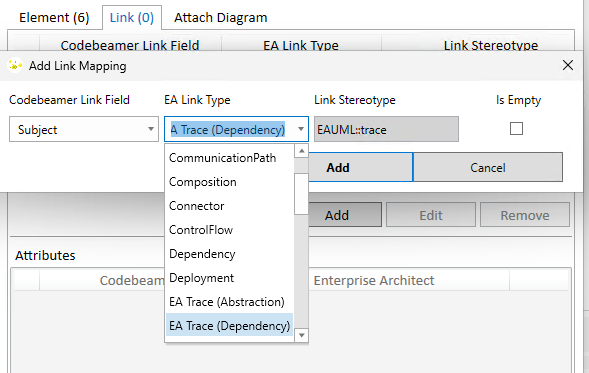Viewport: 589px width, 373px height.
Task: Click the Add Link Mapping dialog icon
Action: (15, 66)
